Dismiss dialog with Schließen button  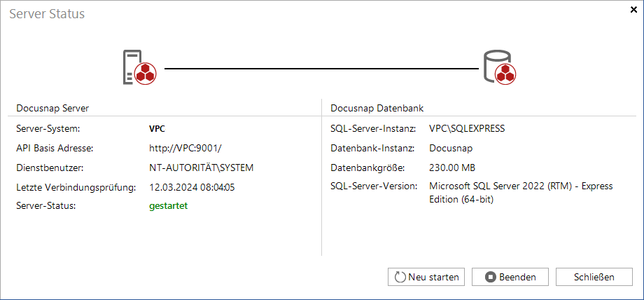tap(594, 277)
